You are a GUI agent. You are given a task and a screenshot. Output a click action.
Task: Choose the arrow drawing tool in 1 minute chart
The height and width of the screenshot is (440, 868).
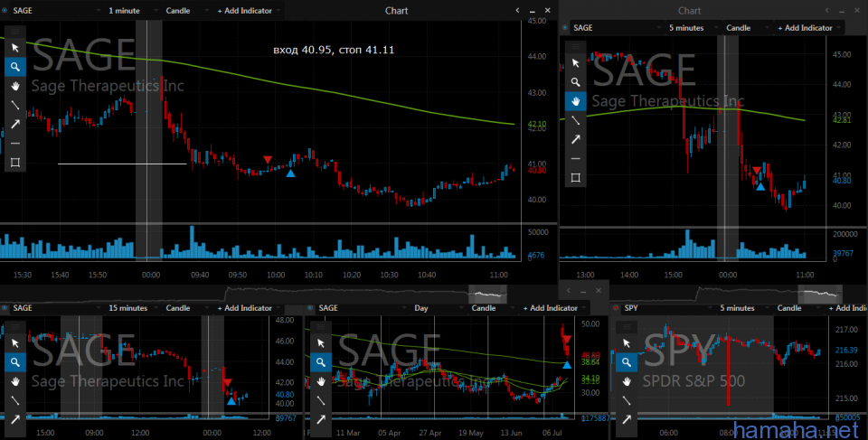pos(15,124)
